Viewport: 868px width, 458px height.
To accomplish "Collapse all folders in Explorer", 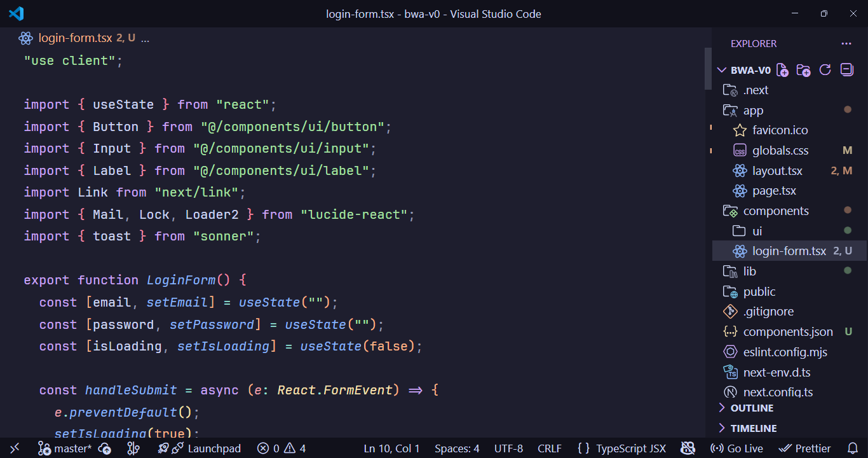I will point(846,70).
